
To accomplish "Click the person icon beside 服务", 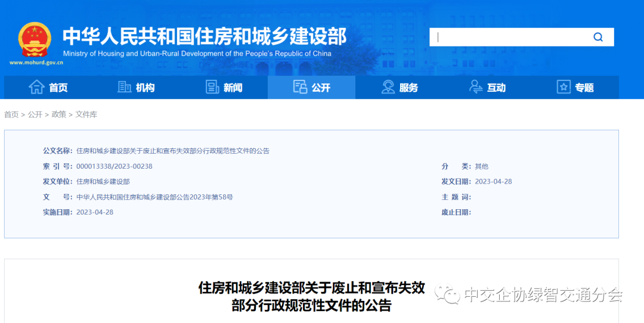I will [388, 87].
